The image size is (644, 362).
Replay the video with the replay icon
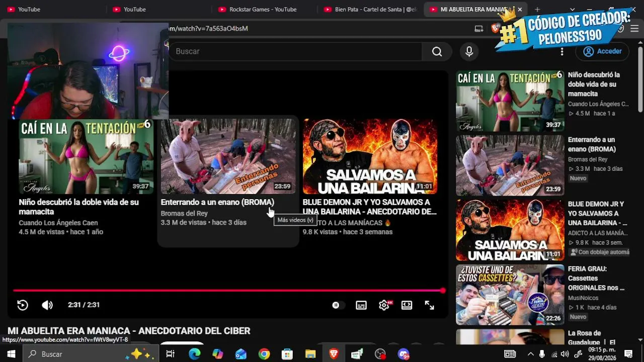(x=23, y=305)
